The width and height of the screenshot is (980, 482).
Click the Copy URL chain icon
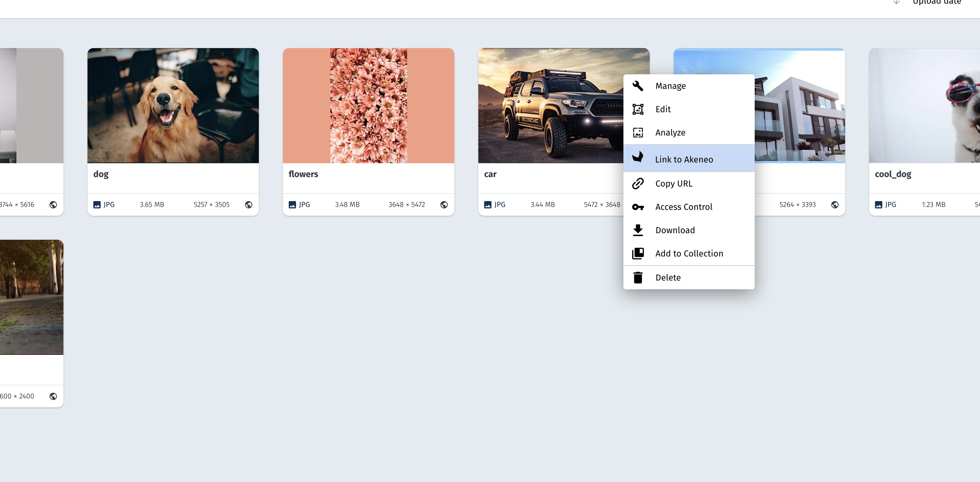638,184
